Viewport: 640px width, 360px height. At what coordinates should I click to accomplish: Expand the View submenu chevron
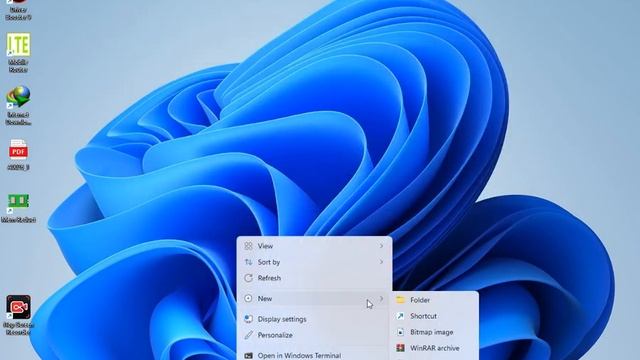(381, 246)
